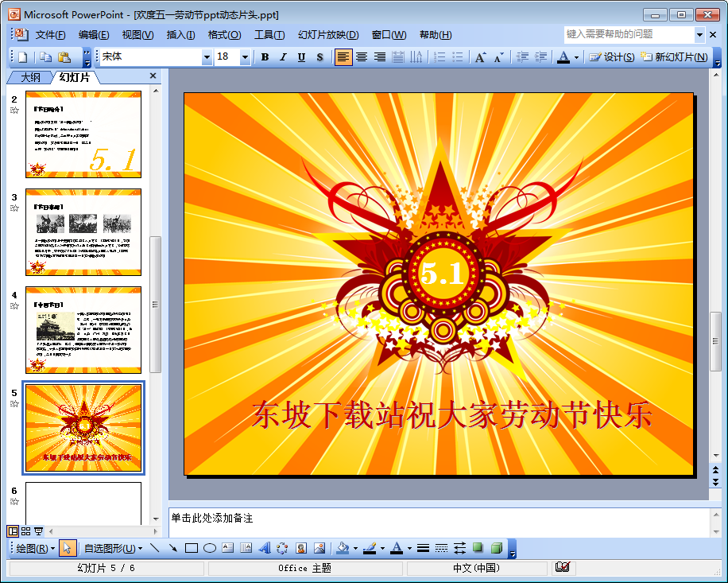
Task: Open the 插入(I) menu
Action: [x=180, y=35]
